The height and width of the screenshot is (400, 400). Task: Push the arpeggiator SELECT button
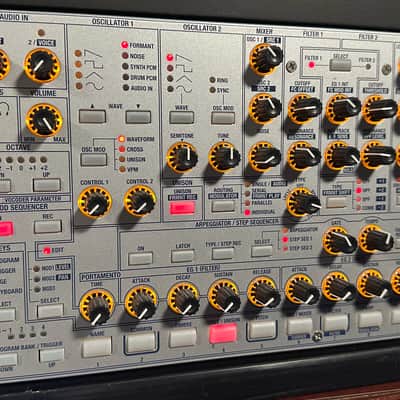(x=262, y=251)
